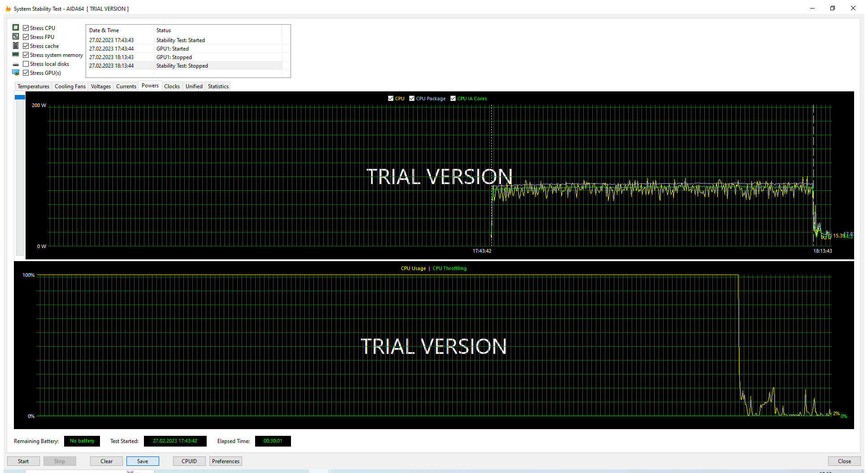Click the AIDA64 flame icon in title bar
The width and height of the screenshot is (868, 473).
click(8, 9)
